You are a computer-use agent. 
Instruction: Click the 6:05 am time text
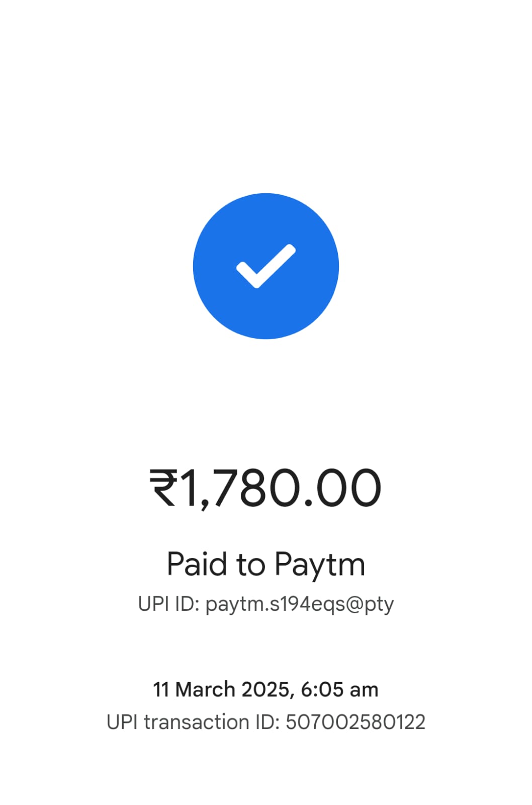click(339, 689)
